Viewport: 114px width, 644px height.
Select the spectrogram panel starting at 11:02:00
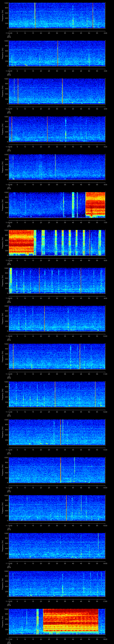57,54
